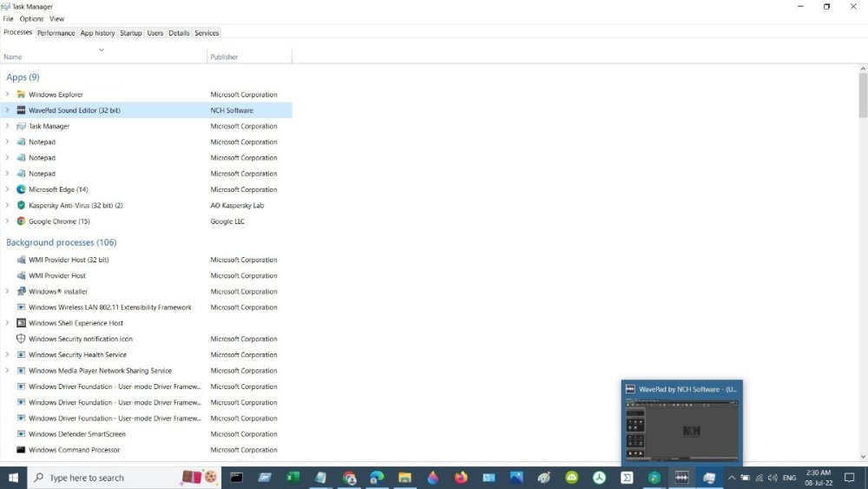Expand the Kaspersky Anti-Virus process group

[7, 205]
